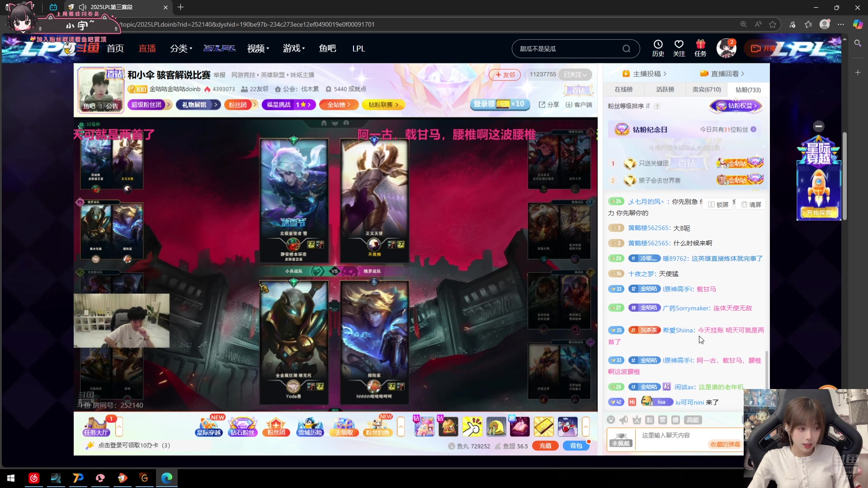Open 任务大厅 task hall icon
This screenshot has width=868, height=488.
coord(96,427)
